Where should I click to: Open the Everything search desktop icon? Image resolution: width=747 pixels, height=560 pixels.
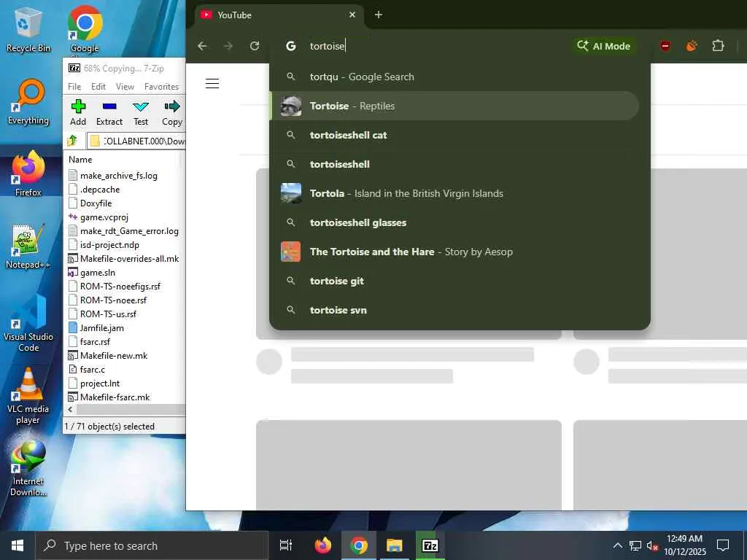tap(28, 102)
